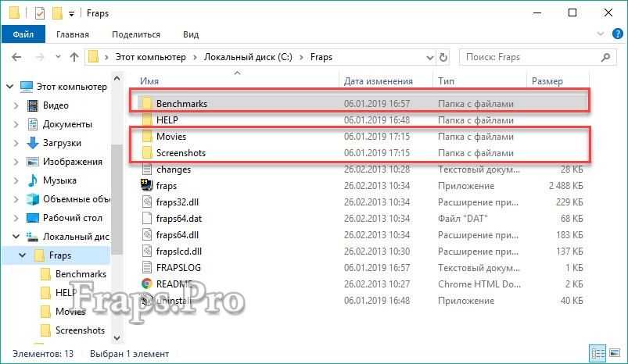Click the navigation pane scroll down arrow
Image resolution: width=628 pixels, height=364 pixels.
[x=117, y=338]
